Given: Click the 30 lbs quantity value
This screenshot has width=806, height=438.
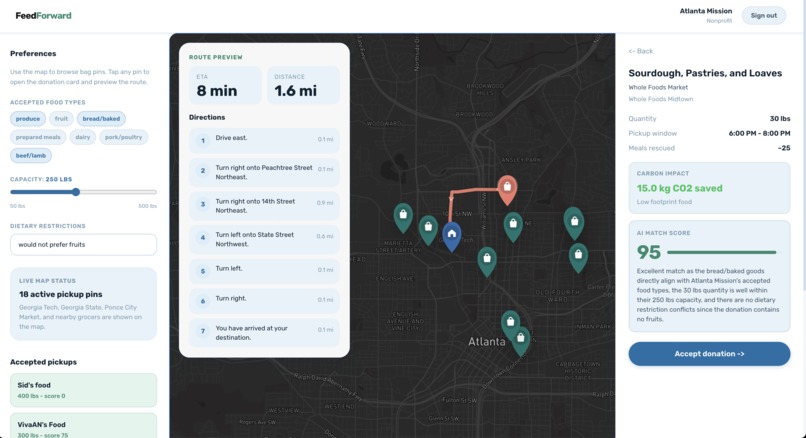Looking at the screenshot, I should point(780,118).
